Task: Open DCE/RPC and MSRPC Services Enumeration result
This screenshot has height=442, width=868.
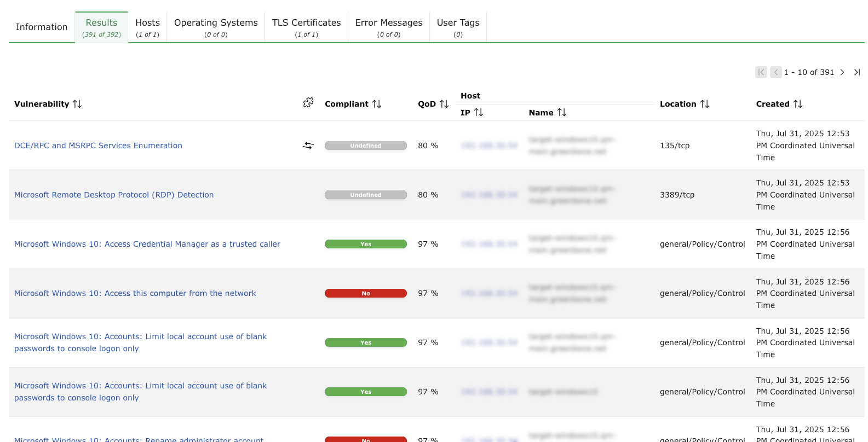Action: 98,146
